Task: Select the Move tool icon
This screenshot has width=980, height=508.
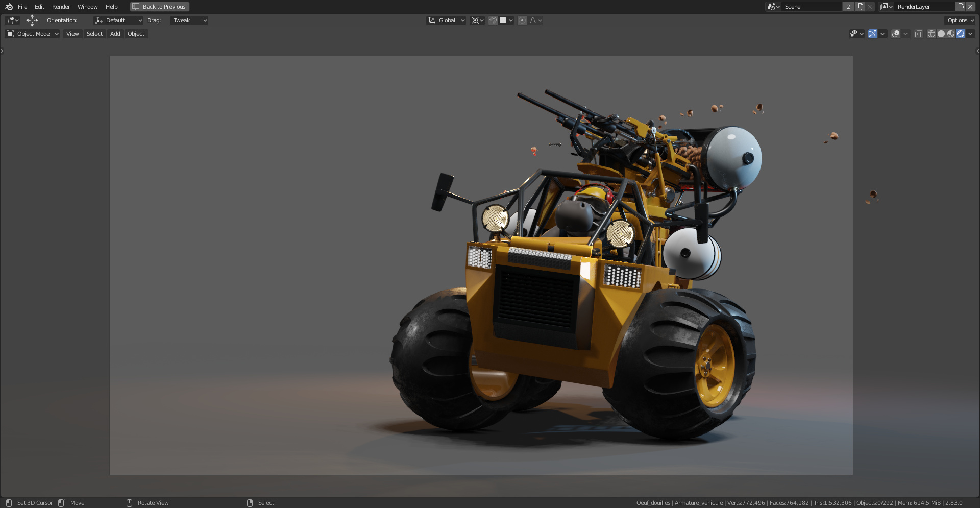Action: [32, 20]
